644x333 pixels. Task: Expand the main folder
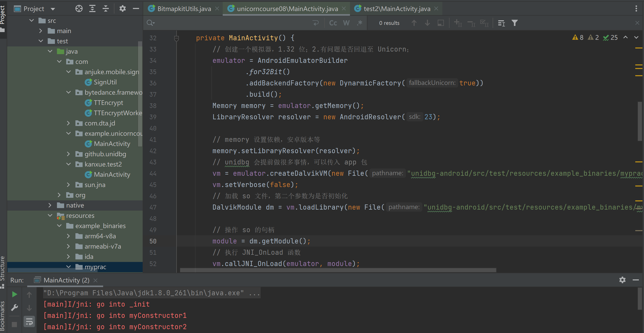(41, 31)
